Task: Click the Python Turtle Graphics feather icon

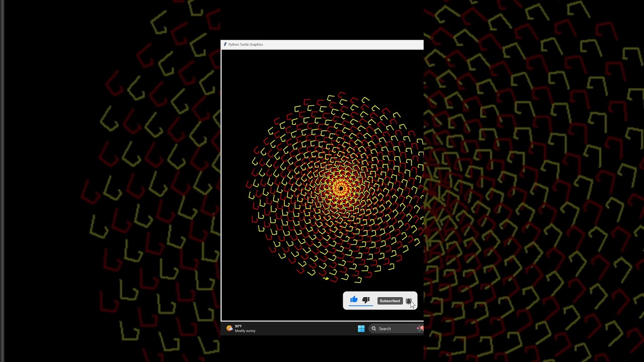Action: 225,44
